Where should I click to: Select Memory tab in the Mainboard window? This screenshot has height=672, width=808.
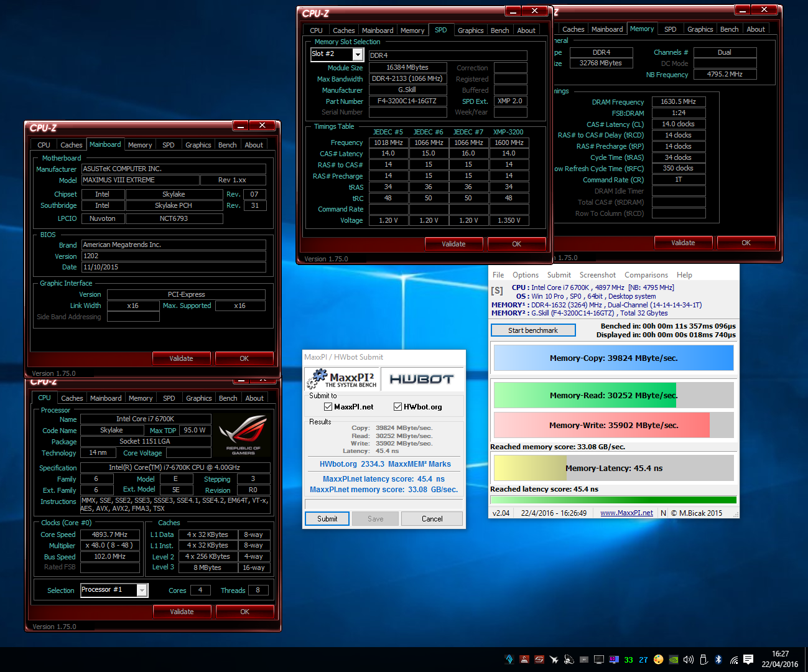(140, 145)
